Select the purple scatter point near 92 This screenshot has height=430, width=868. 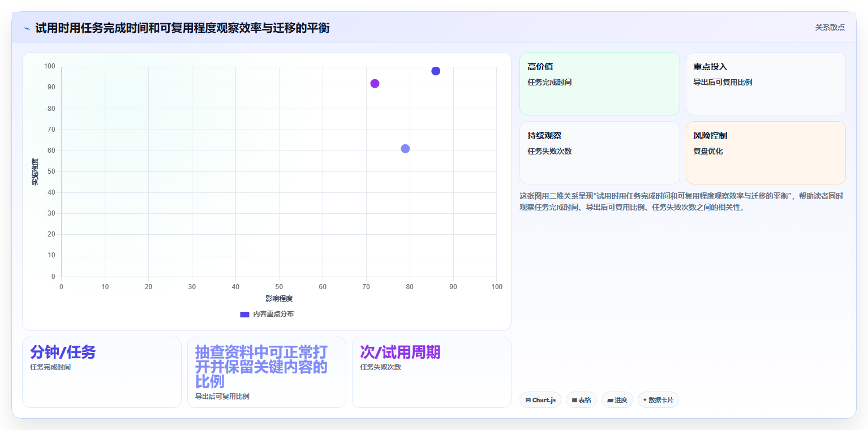[375, 84]
